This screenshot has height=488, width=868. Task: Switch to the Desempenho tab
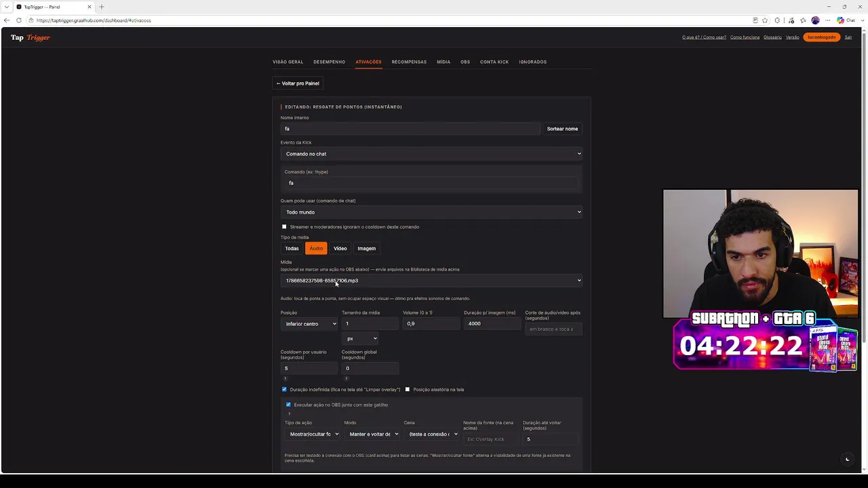[x=329, y=62]
